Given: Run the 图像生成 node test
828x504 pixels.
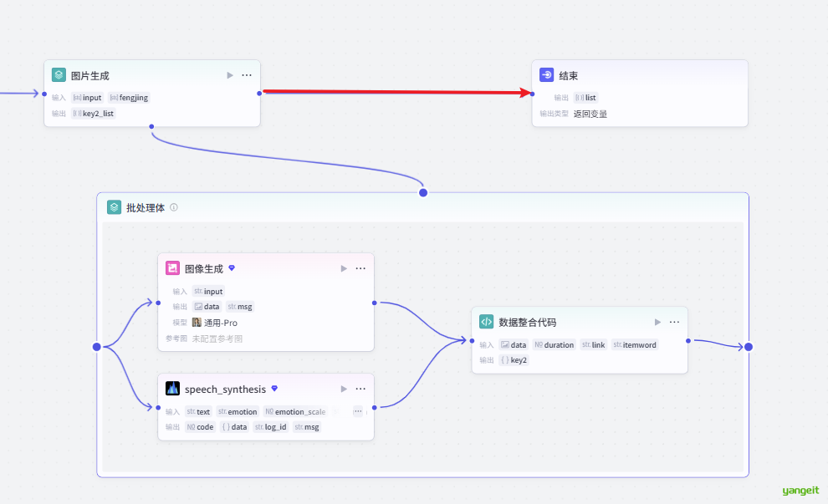Looking at the screenshot, I should (x=344, y=268).
